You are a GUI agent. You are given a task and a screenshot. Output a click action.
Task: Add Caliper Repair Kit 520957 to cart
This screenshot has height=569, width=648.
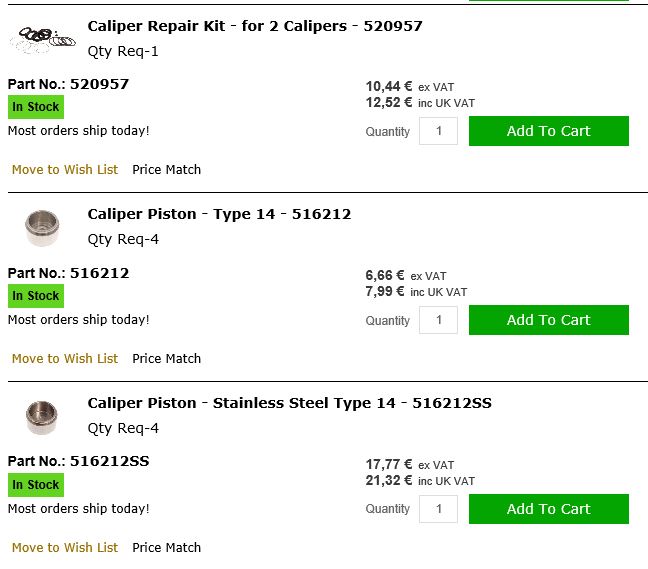pyautogui.click(x=548, y=131)
